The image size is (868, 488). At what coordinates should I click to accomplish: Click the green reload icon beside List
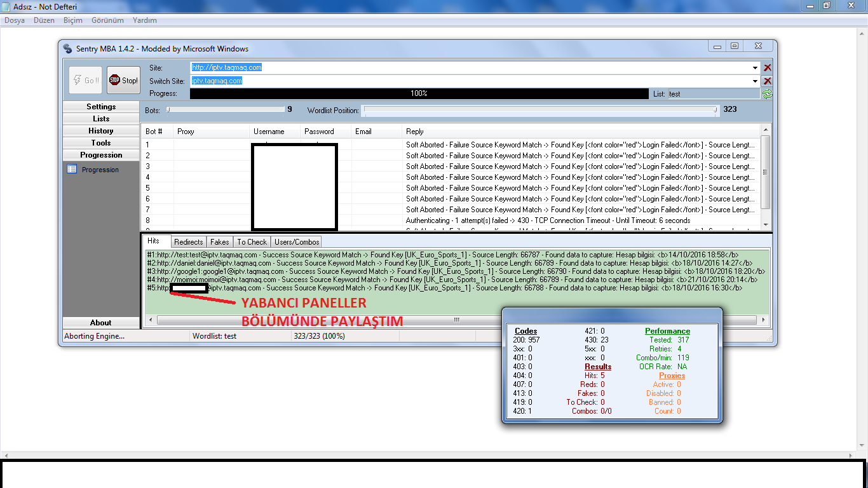click(x=767, y=94)
